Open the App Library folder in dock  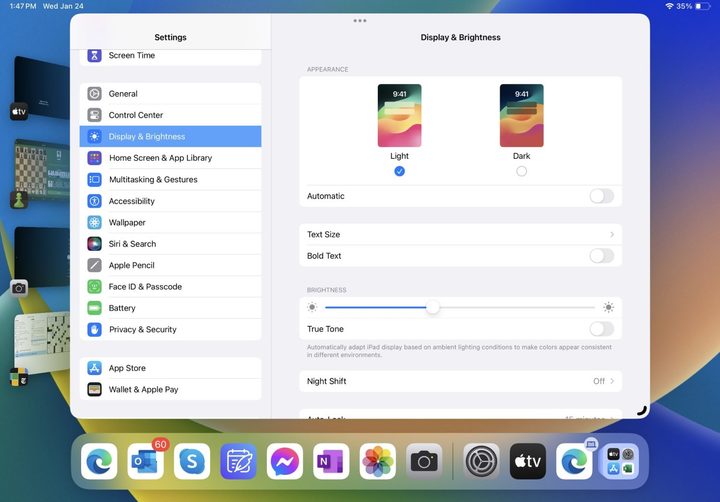(620, 461)
